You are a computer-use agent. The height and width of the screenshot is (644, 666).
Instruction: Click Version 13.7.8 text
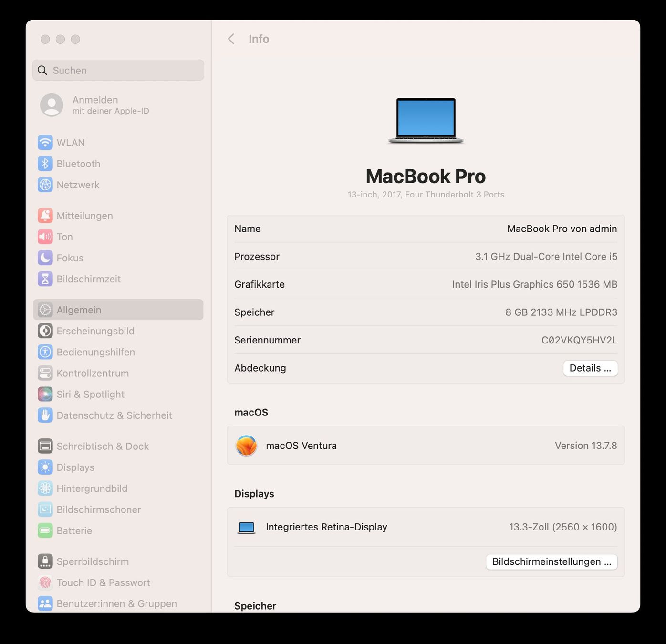586,446
